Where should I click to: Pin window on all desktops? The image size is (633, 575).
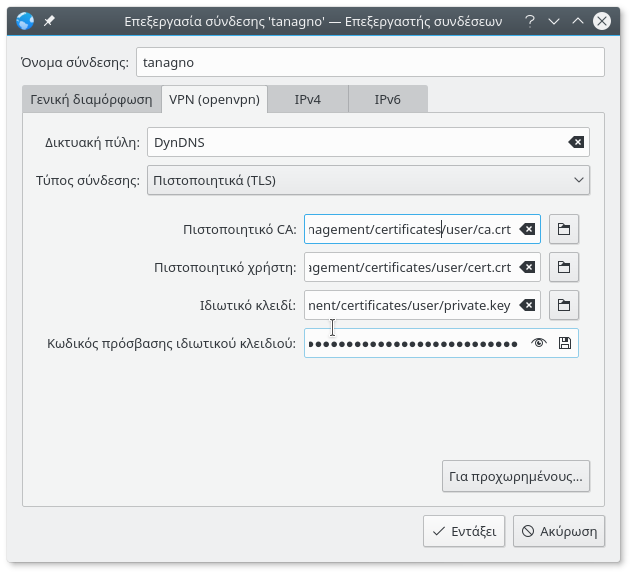49,21
